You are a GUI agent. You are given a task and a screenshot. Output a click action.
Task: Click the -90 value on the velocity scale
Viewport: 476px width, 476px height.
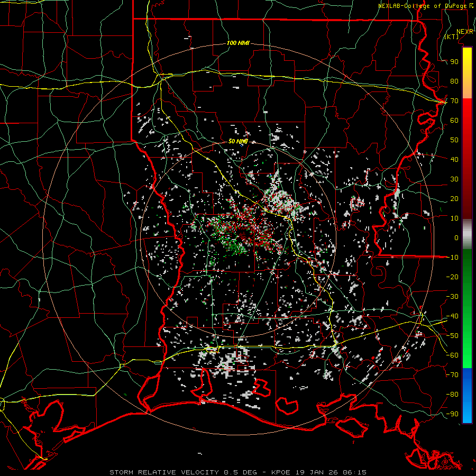coord(452,414)
